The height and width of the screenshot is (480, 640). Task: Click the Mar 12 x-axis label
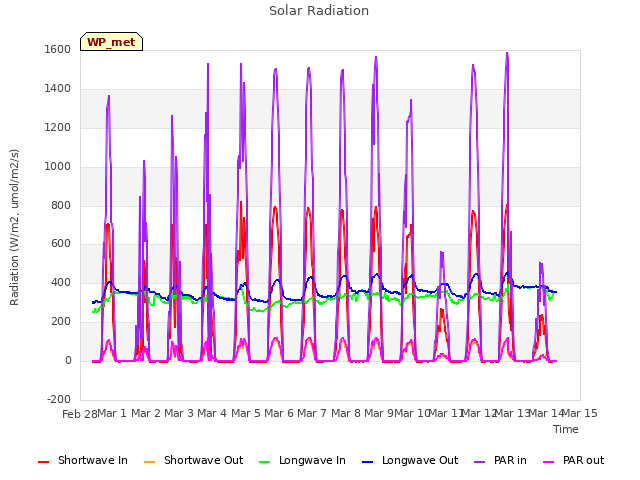[479, 413]
